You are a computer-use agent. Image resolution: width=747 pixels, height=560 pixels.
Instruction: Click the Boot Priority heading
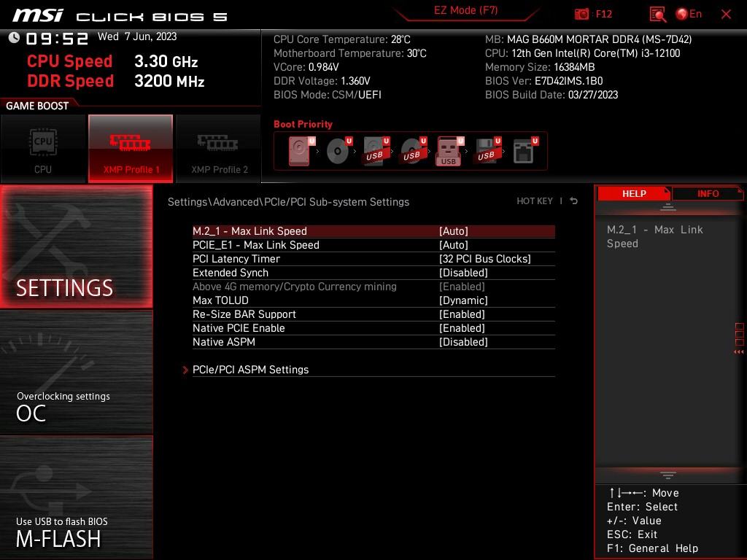(x=303, y=124)
